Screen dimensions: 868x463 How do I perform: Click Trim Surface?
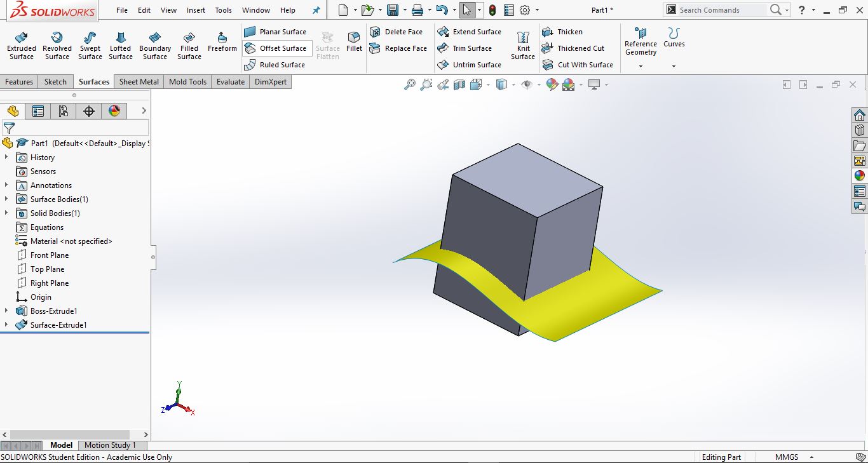[465, 48]
